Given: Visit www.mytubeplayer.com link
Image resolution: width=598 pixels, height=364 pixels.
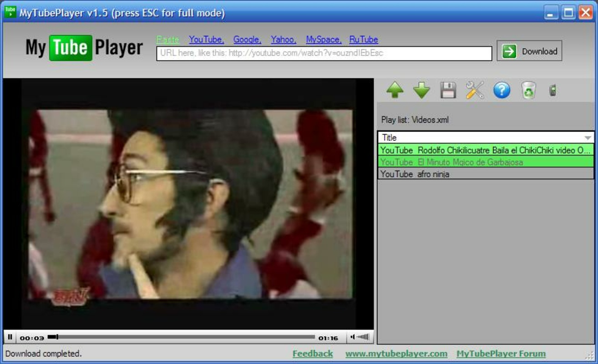Looking at the screenshot, I should coord(396,354).
